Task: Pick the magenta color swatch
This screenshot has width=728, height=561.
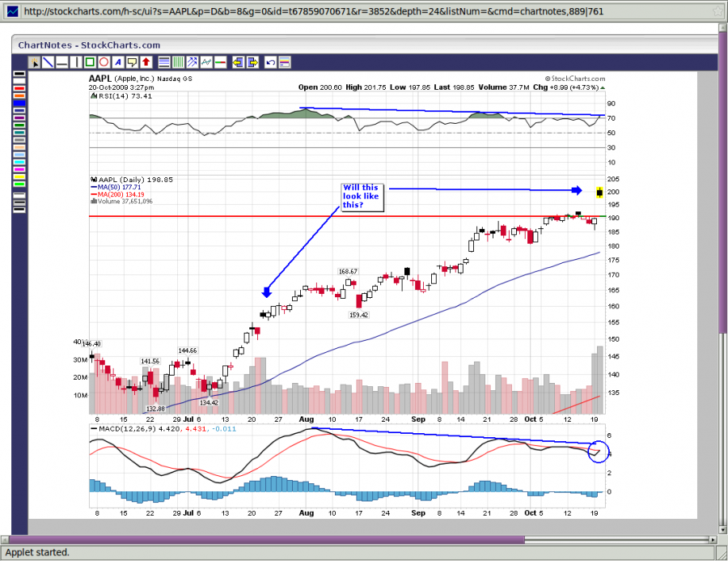Action: [19, 169]
